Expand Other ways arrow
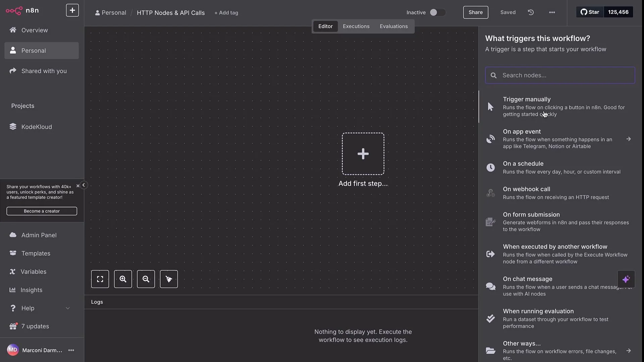The width and height of the screenshot is (644, 362). coord(629,351)
